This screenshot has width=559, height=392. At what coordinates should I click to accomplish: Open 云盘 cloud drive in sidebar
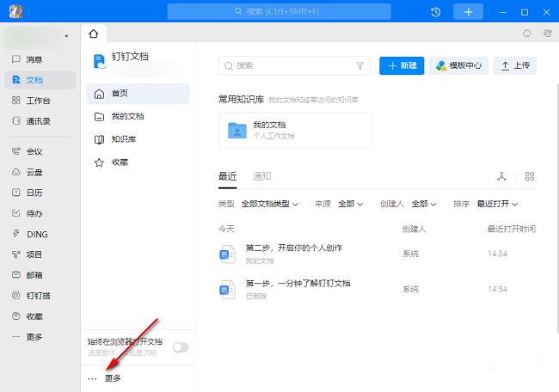click(x=34, y=172)
